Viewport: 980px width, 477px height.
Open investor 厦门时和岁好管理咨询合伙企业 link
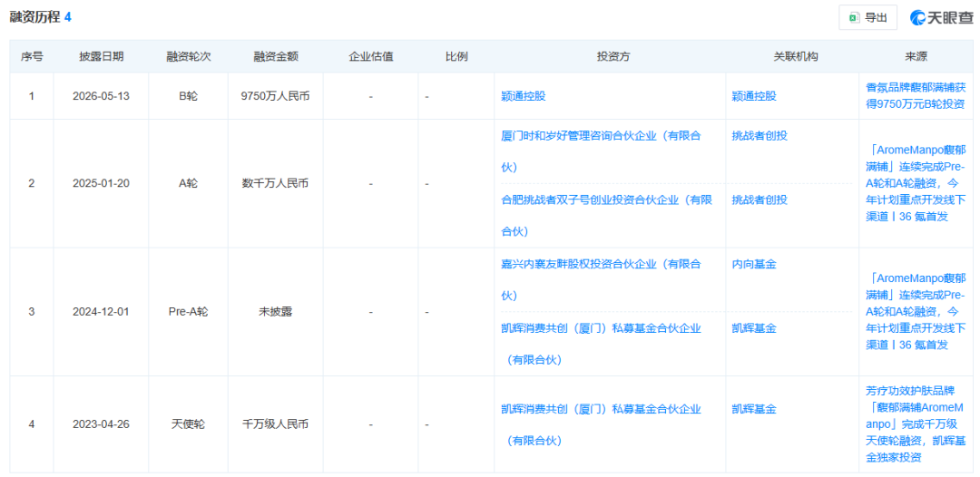click(601, 151)
